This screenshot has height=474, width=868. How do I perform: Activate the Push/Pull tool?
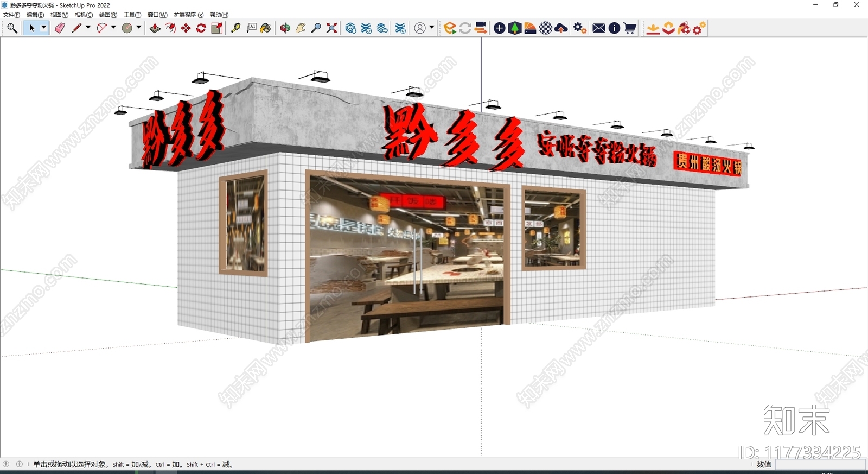click(x=155, y=28)
